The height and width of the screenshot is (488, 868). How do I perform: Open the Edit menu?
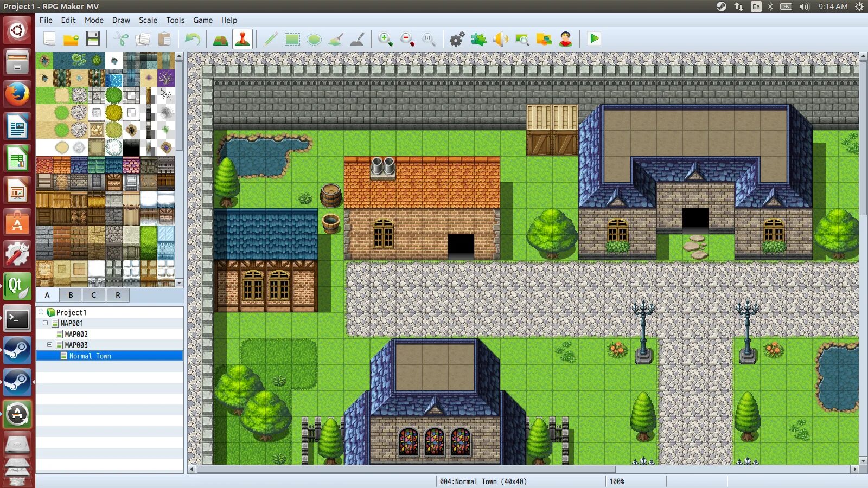coord(68,20)
